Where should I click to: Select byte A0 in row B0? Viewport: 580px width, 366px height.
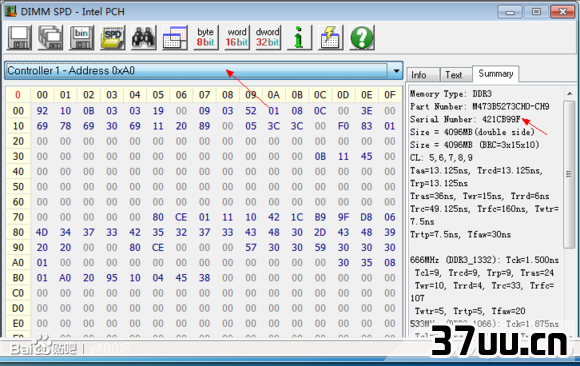click(x=65, y=278)
